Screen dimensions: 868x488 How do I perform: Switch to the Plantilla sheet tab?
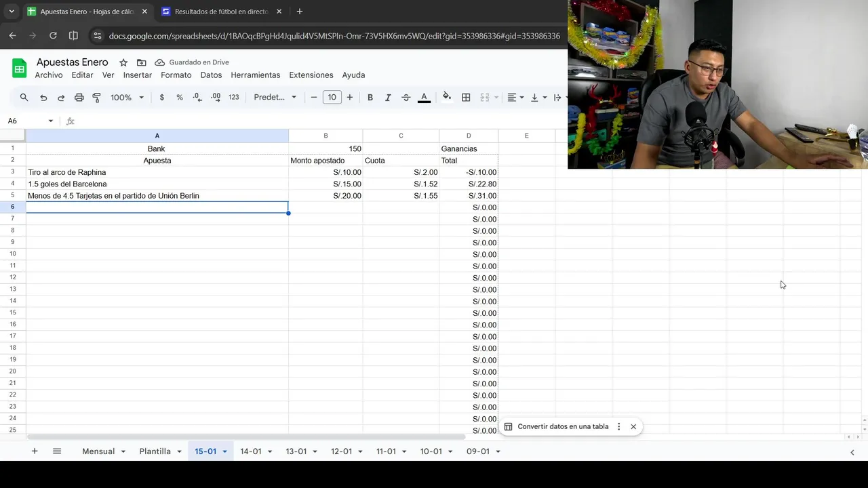(x=155, y=451)
